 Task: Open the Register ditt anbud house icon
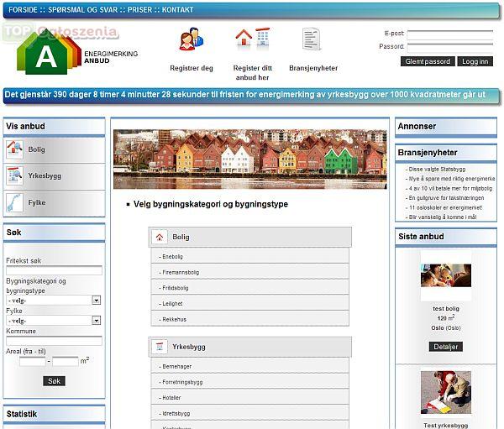click(x=252, y=39)
